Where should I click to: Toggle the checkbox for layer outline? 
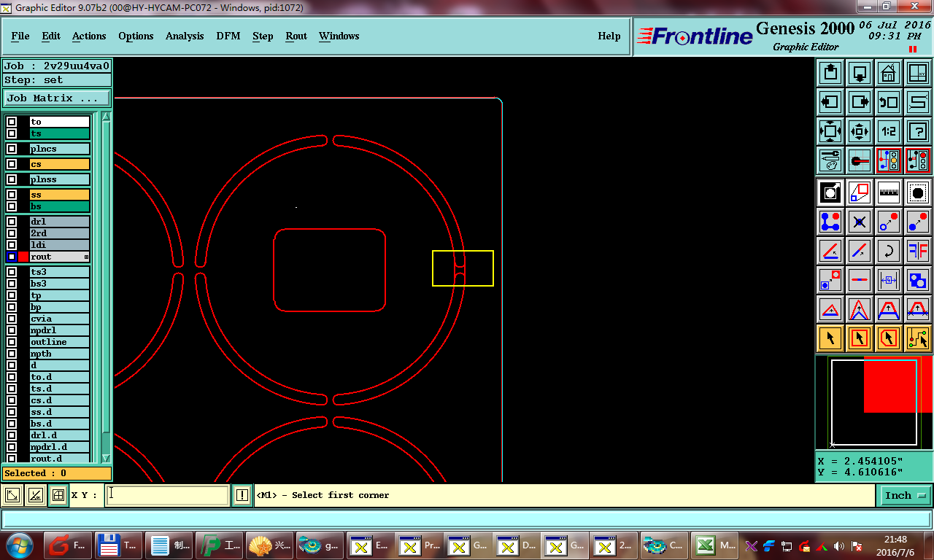point(12,342)
